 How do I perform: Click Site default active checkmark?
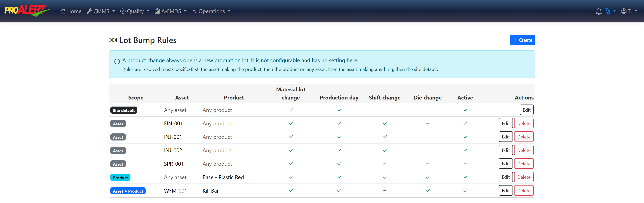pos(465,110)
